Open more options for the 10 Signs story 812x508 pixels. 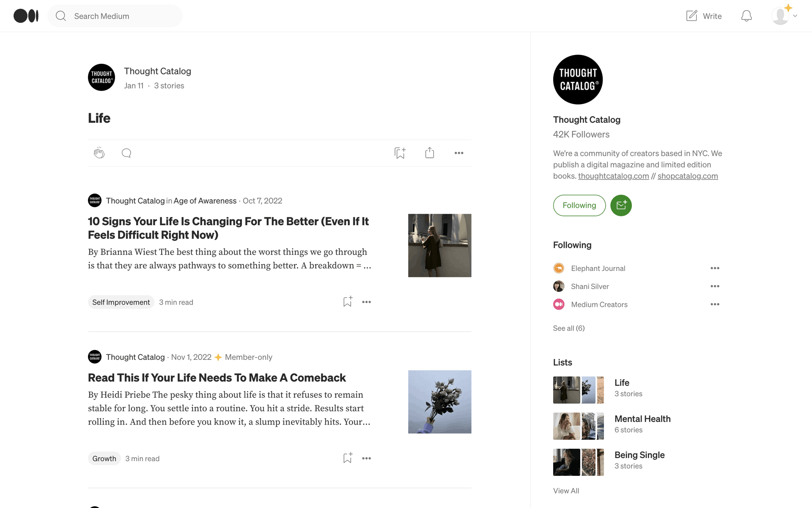tap(366, 302)
